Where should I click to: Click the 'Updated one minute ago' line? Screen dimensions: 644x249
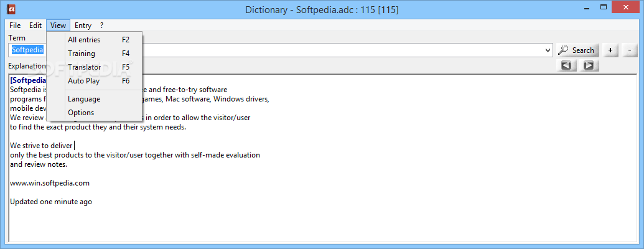tap(51, 202)
